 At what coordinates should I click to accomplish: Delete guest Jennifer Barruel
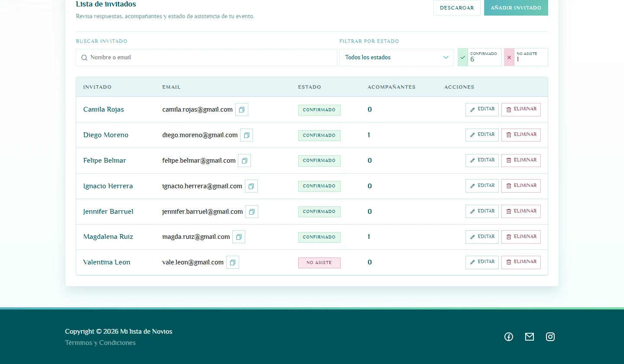[x=521, y=212]
